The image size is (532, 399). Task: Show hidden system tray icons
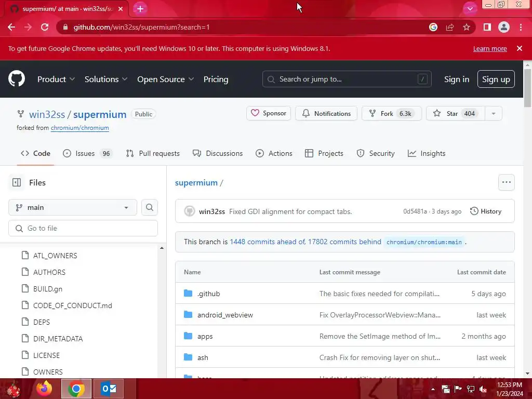433,389
